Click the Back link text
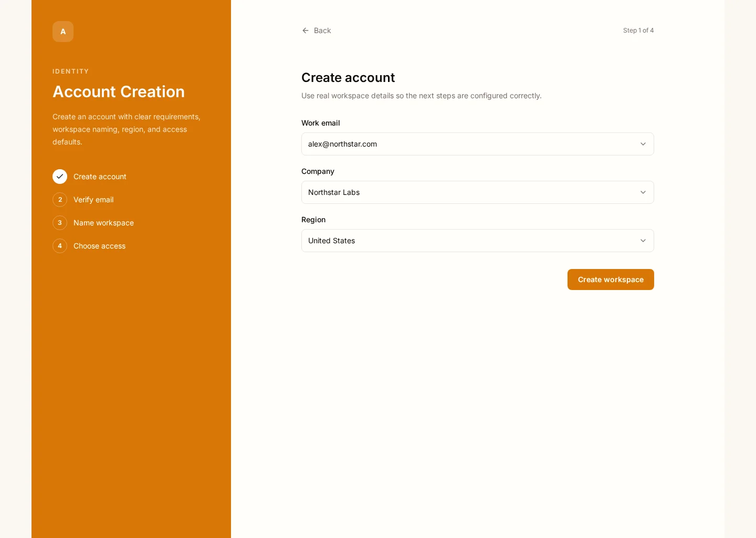This screenshot has width=756, height=538. click(322, 30)
